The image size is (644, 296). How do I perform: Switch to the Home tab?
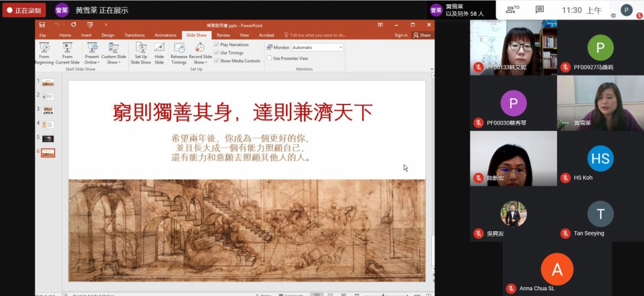tap(65, 35)
